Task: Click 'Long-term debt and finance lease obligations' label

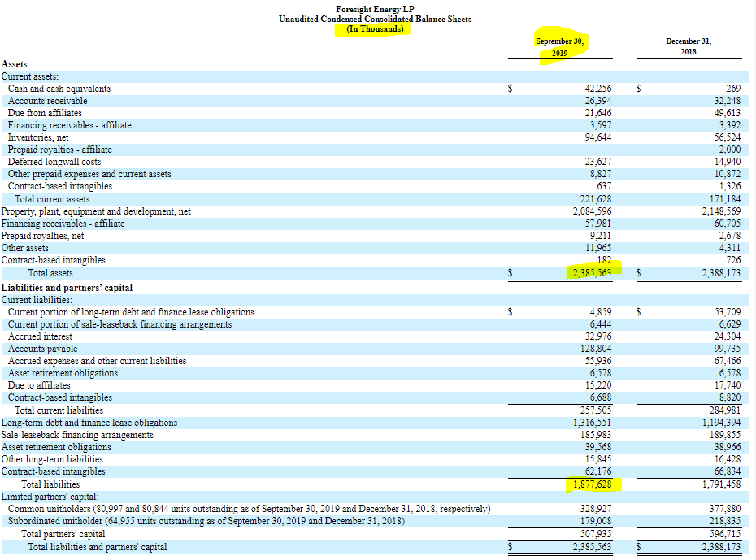Action: point(89,423)
